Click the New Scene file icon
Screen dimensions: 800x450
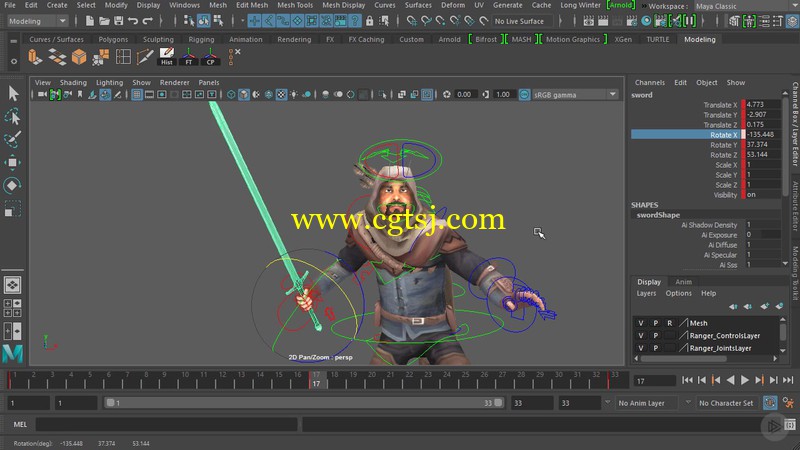(90, 21)
